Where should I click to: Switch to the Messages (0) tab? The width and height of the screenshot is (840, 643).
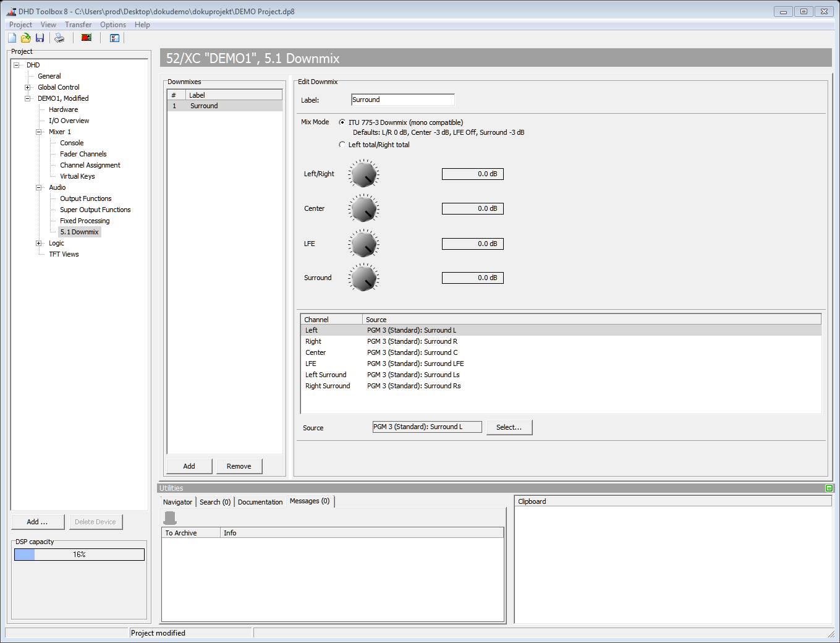pos(310,501)
